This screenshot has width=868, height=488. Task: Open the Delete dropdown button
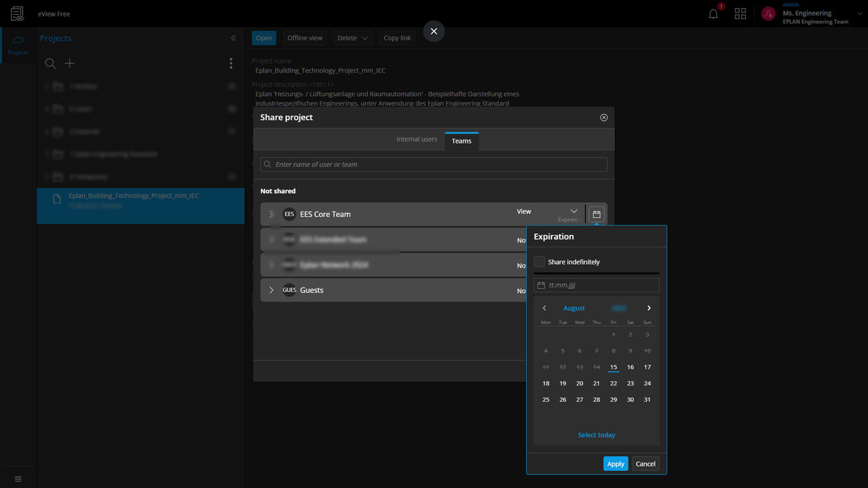(353, 38)
